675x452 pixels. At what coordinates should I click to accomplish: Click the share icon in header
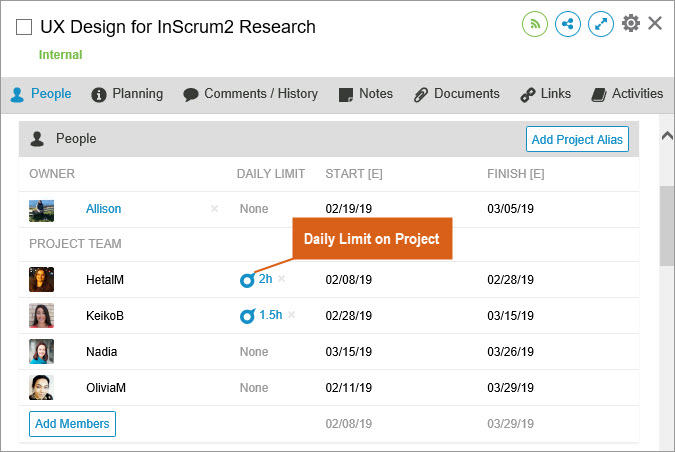568,24
